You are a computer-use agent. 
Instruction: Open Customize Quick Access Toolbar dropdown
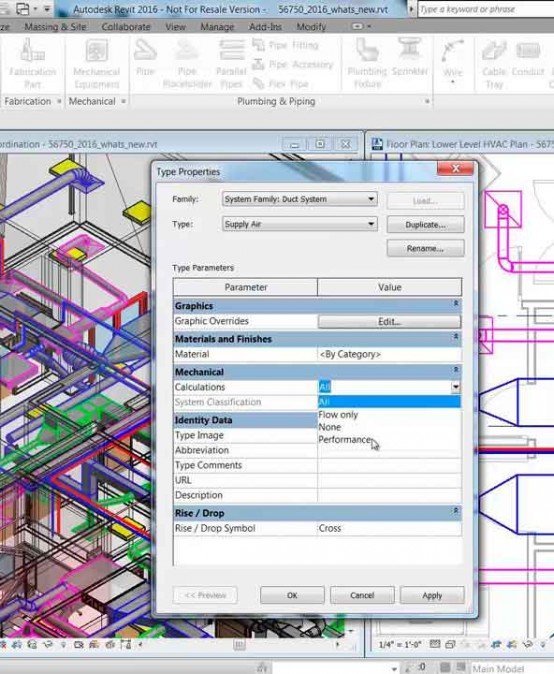point(46,9)
